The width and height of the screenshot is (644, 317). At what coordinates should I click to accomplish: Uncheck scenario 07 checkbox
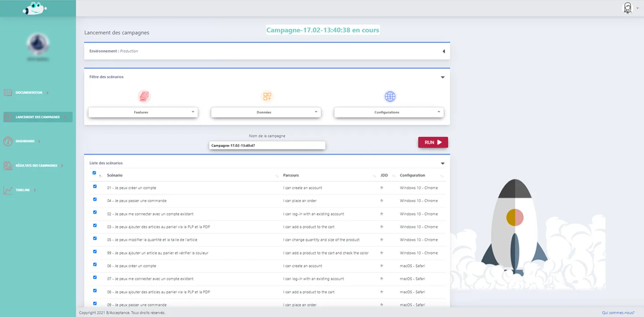(95, 277)
